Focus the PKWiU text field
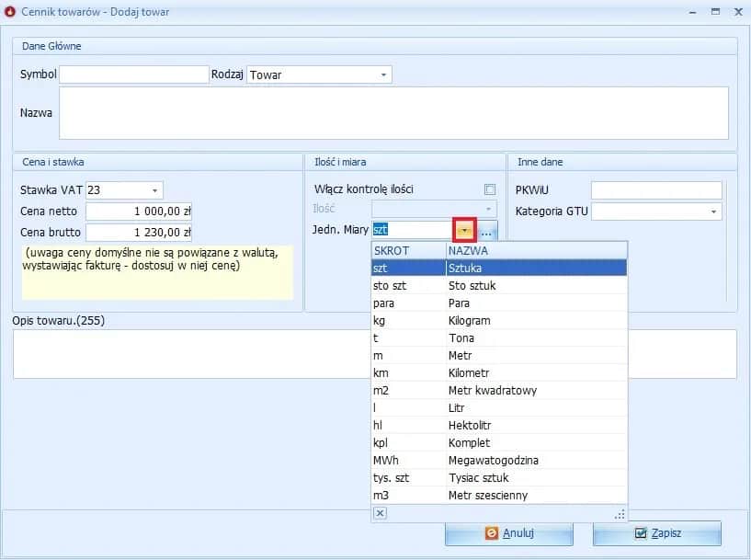The width and height of the screenshot is (751, 560). pos(656,190)
